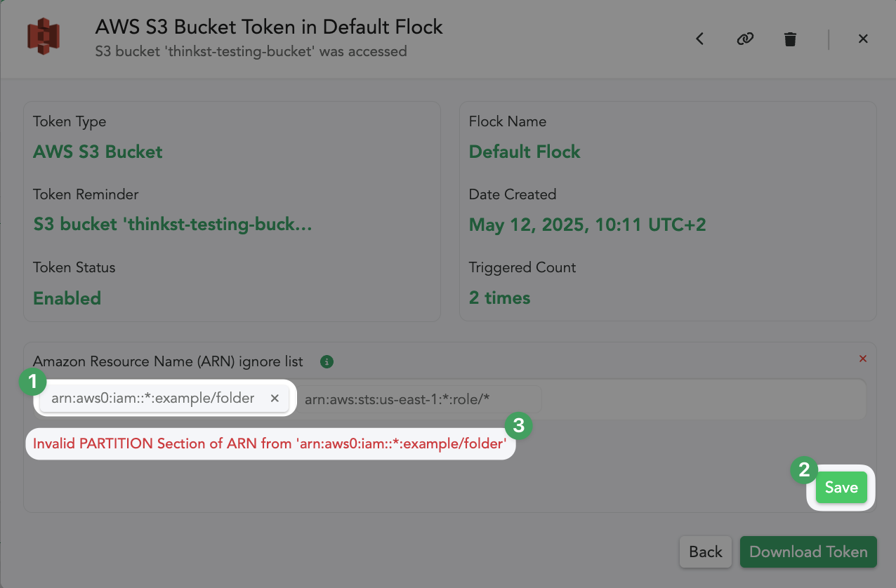Remove arn:aws0:iam ignore entry with its X
Image resolution: width=896 pixels, height=588 pixels.
pos(275,399)
